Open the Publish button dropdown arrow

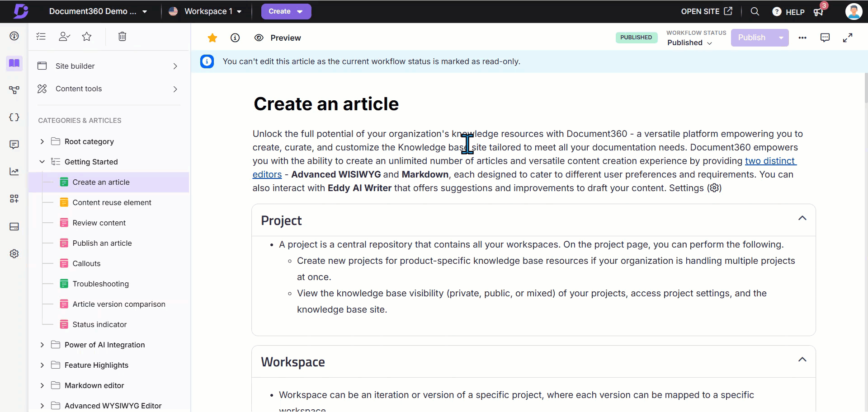(x=781, y=38)
